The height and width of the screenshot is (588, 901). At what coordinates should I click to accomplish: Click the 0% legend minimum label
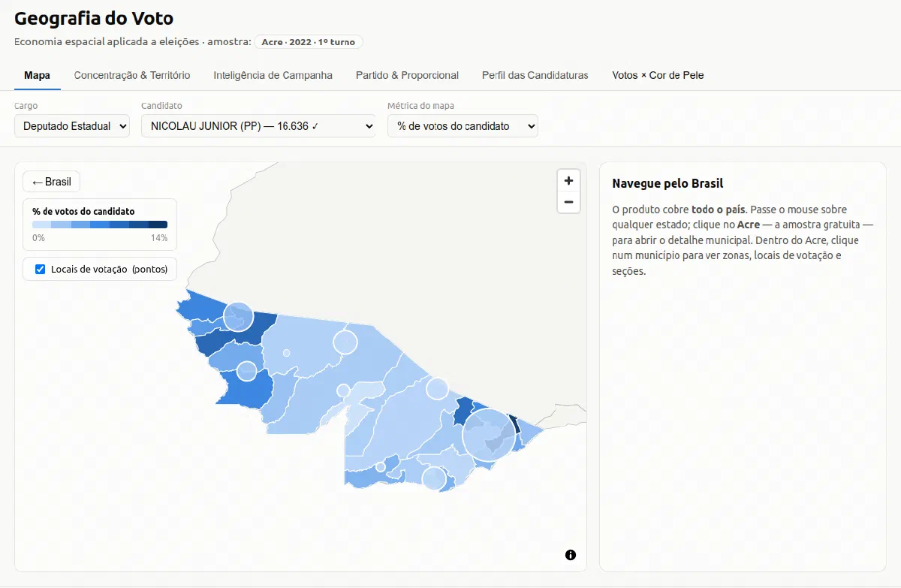point(38,238)
